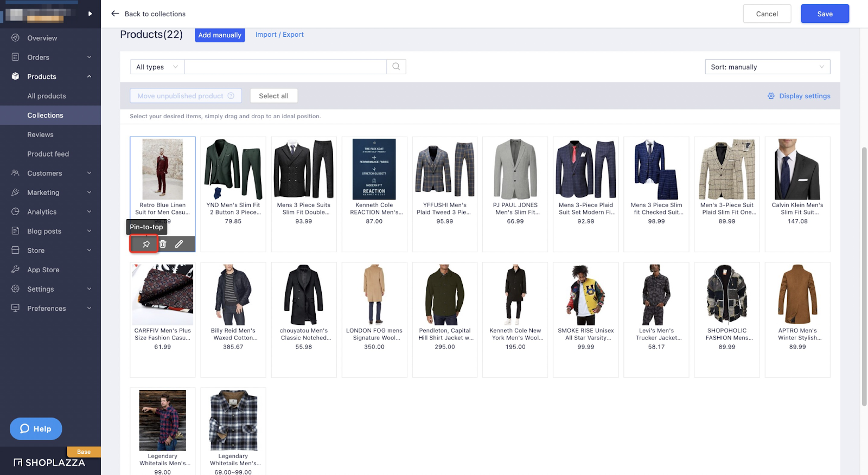Click the Cancel button
Screen dimensions: 868x475
tap(767, 14)
